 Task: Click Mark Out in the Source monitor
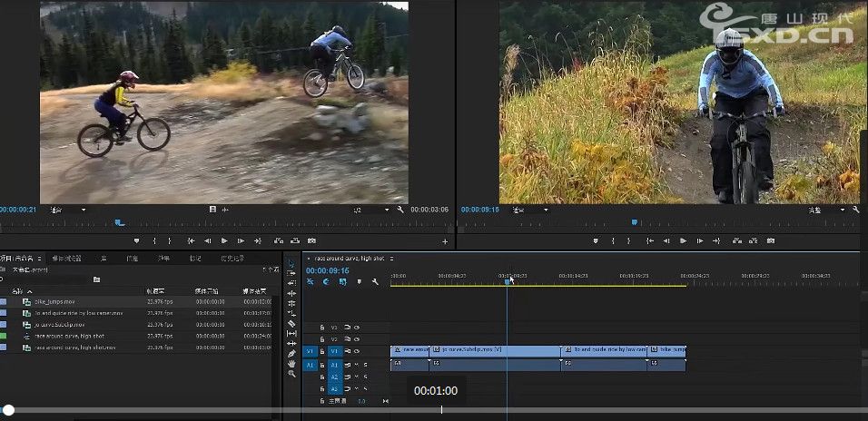tap(170, 241)
